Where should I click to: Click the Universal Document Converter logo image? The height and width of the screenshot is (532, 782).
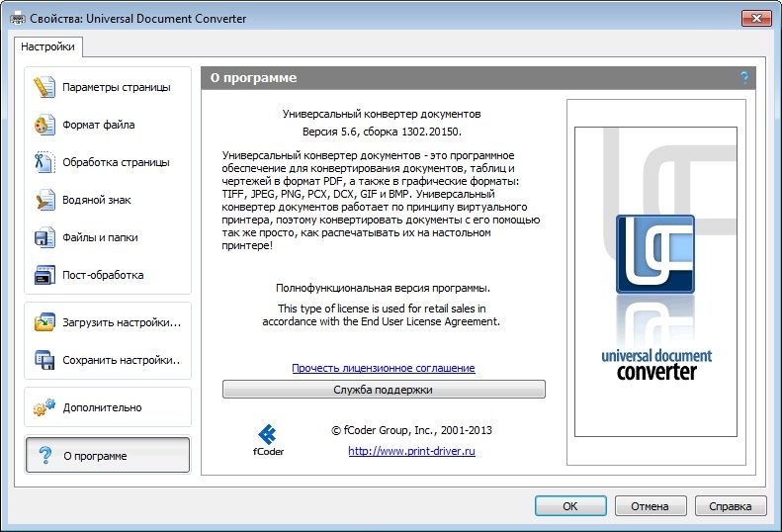[655, 282]
